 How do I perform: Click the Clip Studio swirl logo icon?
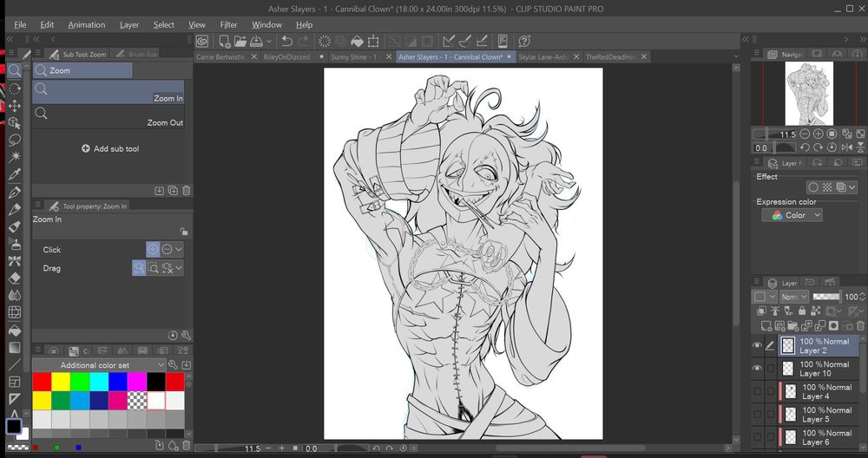point(202,41)
